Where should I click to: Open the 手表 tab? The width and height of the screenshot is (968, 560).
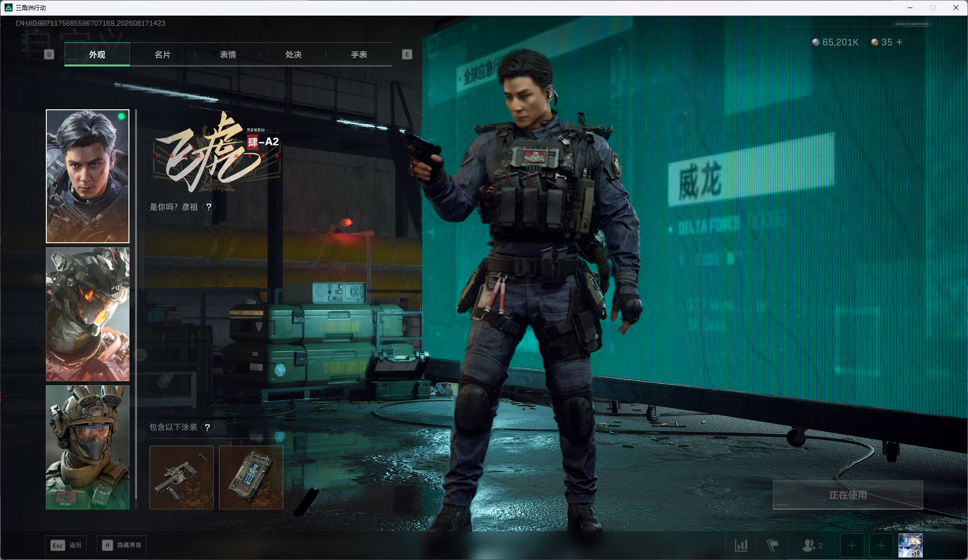pyautogui.click(x=359, y=54)
